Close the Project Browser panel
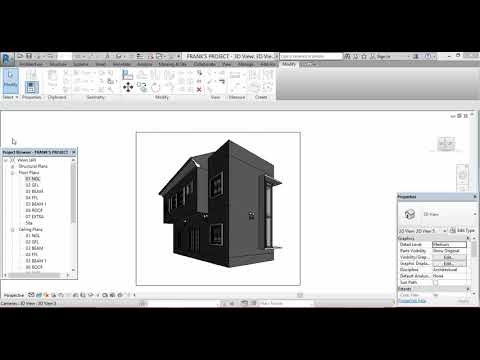The image size is (480, 360). pyautogui.click(x=74, y=152)
